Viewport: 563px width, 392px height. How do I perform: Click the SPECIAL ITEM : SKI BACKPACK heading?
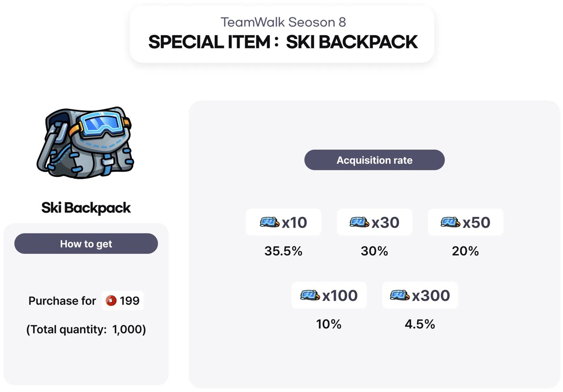click(283, 42)
